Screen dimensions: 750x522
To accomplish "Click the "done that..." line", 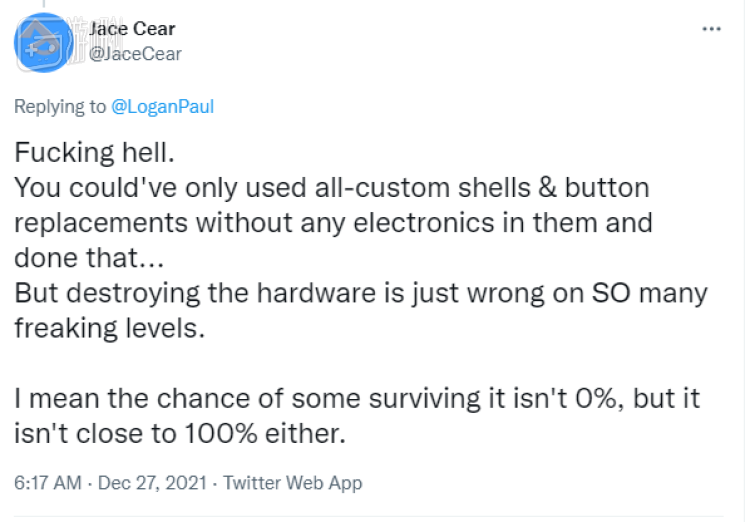I will 89,258.
